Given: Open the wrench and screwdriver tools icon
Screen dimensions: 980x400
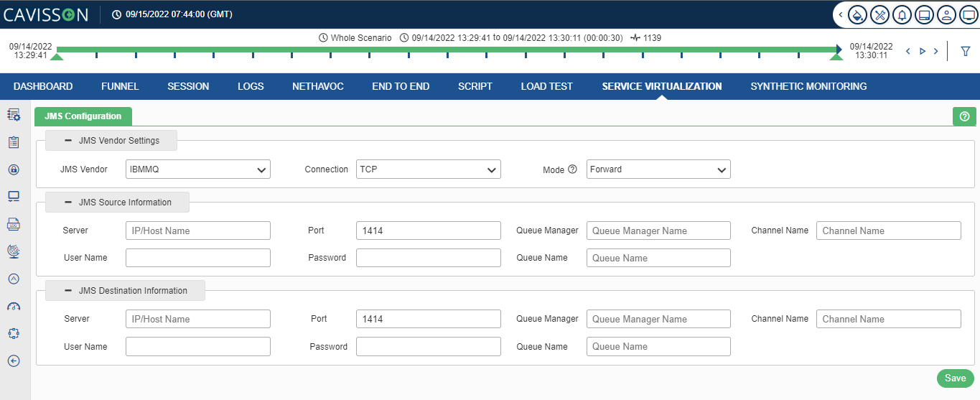Looking at the screenshot, I should pyautogui.click(x=879, y=14).
